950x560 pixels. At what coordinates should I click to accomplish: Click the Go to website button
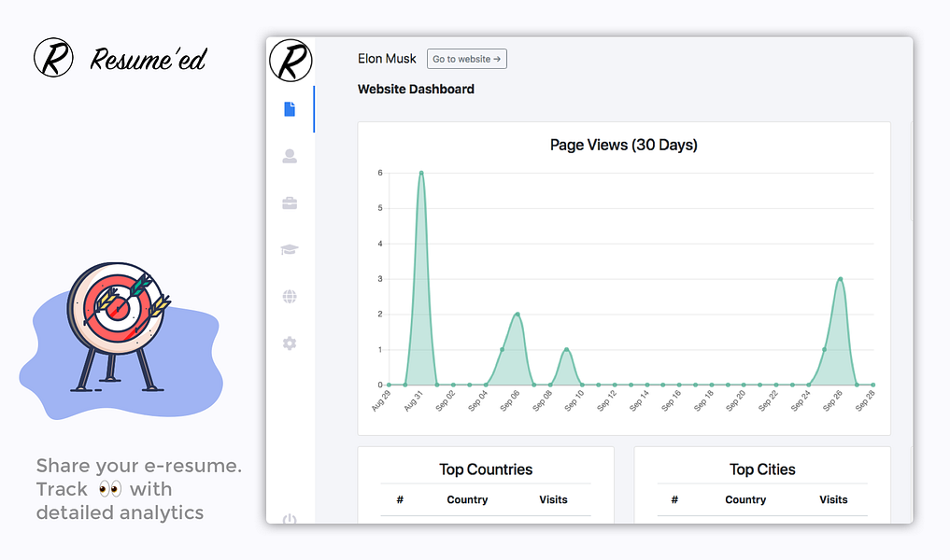pos(466,59)
